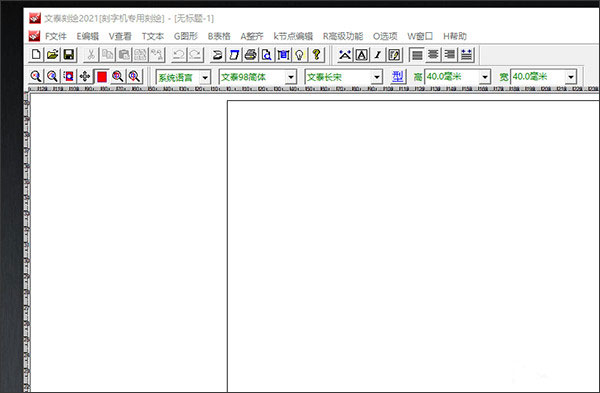Toggle center text alignment button

(433, 55)
